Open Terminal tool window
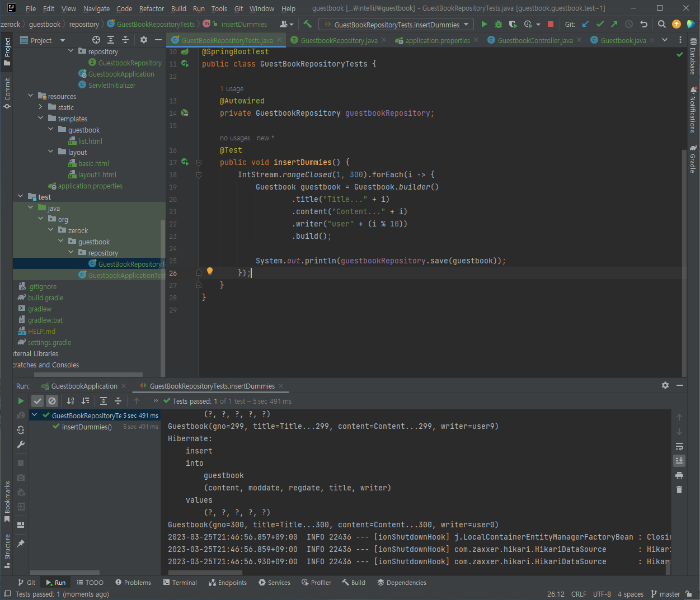This screenshot has height=600, width=700. coord(180,582)
